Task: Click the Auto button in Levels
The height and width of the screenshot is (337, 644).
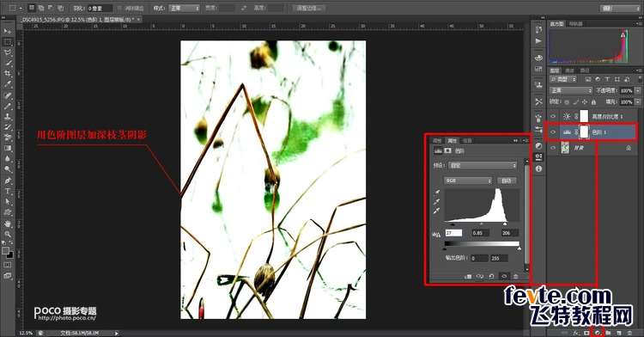Action: pos(507,181)
